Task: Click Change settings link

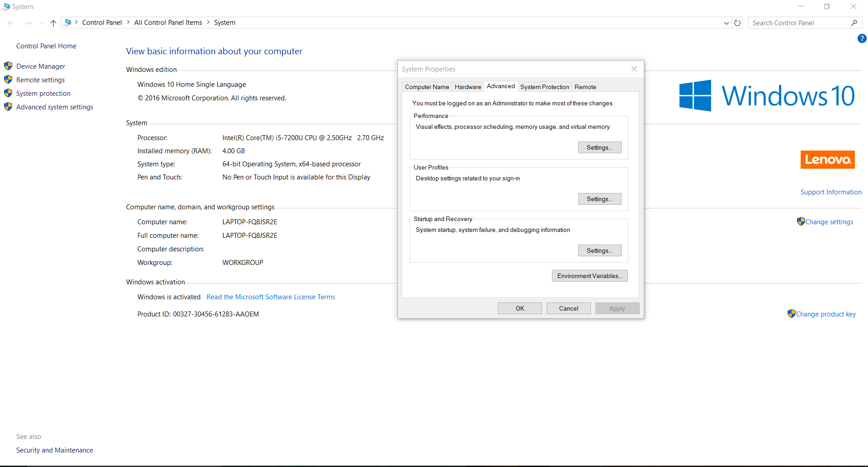Action: tap(829, 222)
